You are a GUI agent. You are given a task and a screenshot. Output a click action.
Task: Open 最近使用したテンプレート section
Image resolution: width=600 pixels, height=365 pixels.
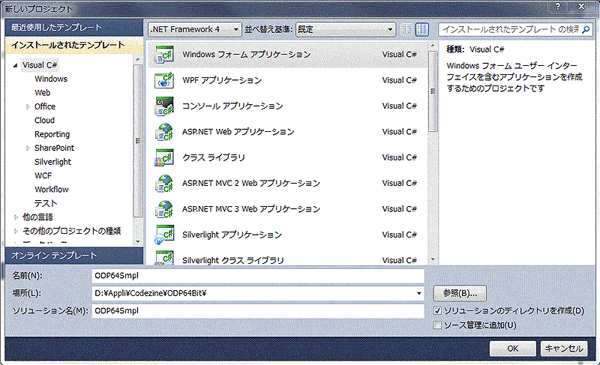pos(74,28)
